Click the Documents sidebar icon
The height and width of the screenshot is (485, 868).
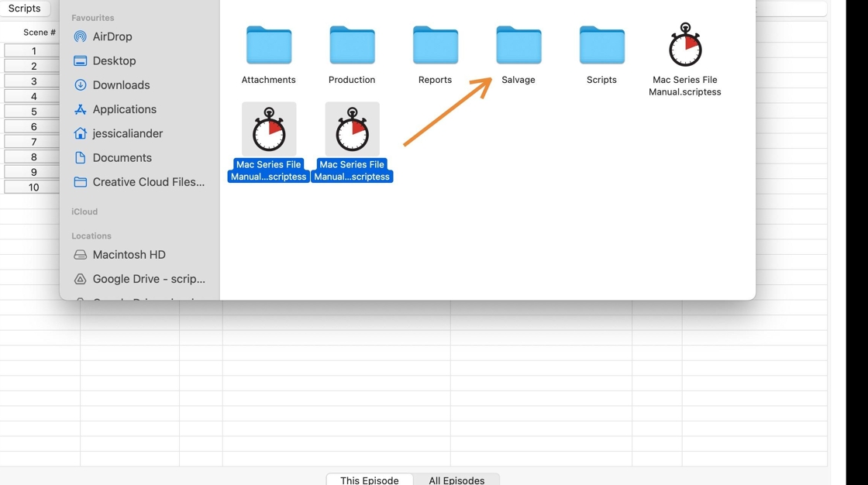coord(81,158)
